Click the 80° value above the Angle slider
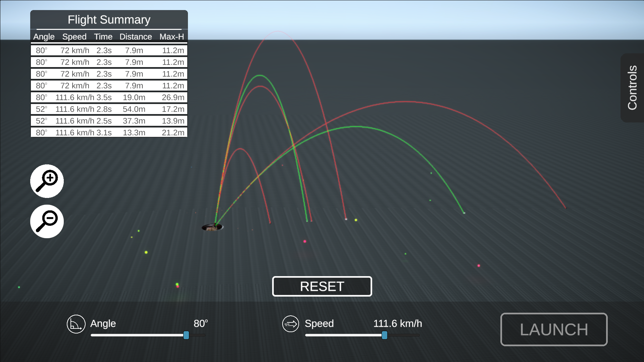Viewport: 644px width, 362px height. [x=201, y=323]
